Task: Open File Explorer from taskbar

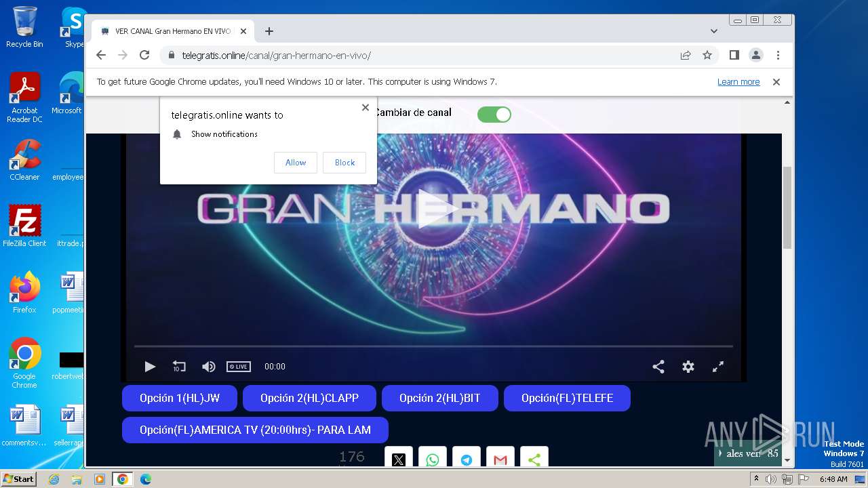Action: pos(77,479)
